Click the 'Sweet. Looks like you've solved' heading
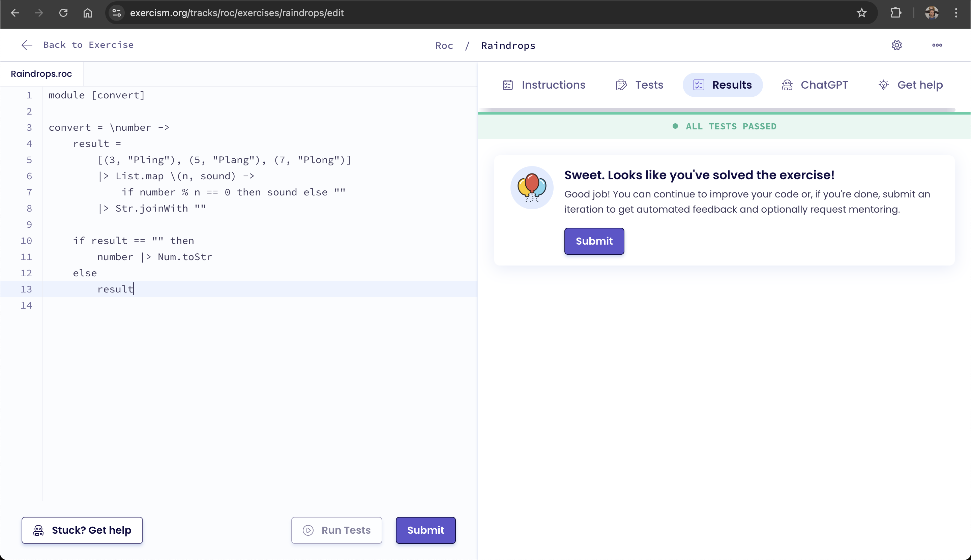 [699, 175]
